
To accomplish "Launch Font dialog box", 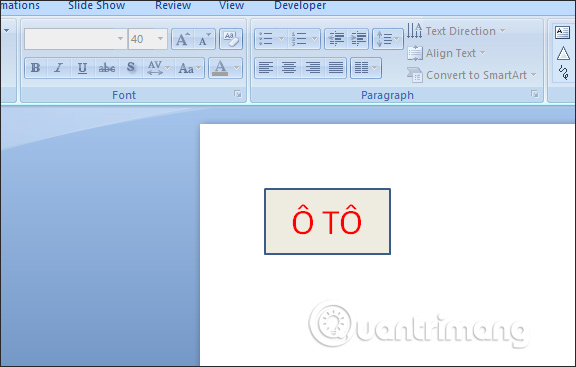I will click(x=238, y=94).
